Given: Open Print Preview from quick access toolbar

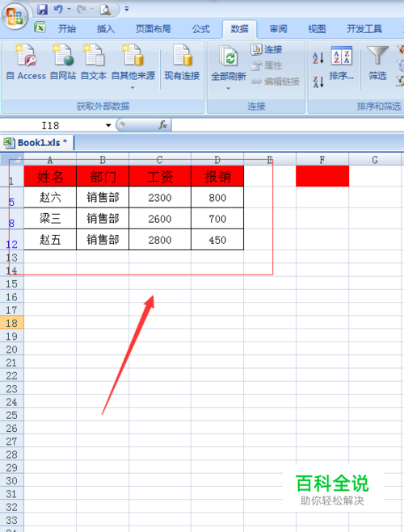Looking at the screenshot, I should pyautogui.click(x=106, y=10).
